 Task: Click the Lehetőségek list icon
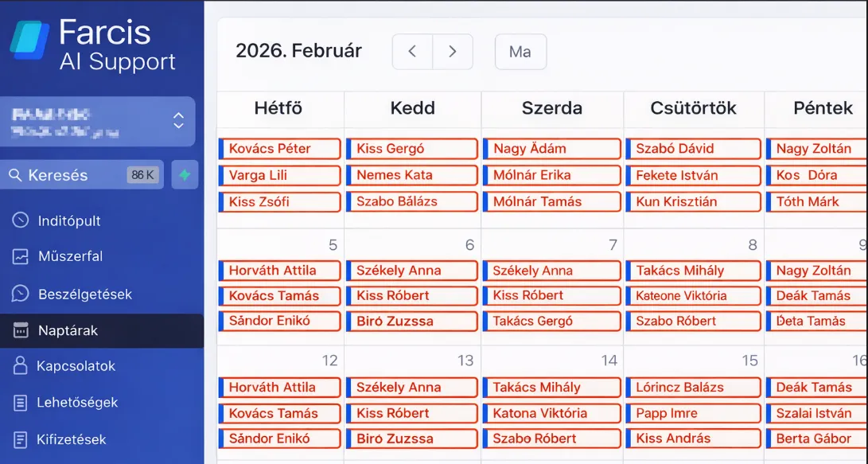click(x=21, y=403)
